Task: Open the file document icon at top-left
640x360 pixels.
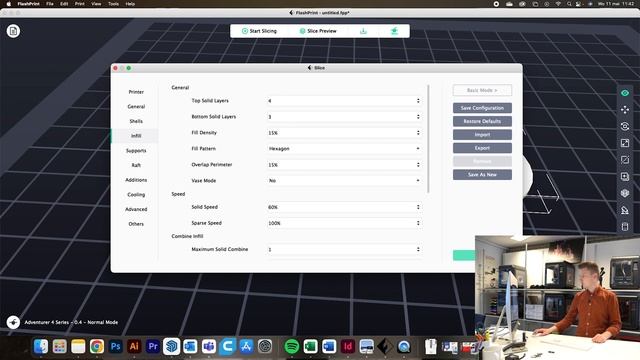Action: (x=13, y=31)
